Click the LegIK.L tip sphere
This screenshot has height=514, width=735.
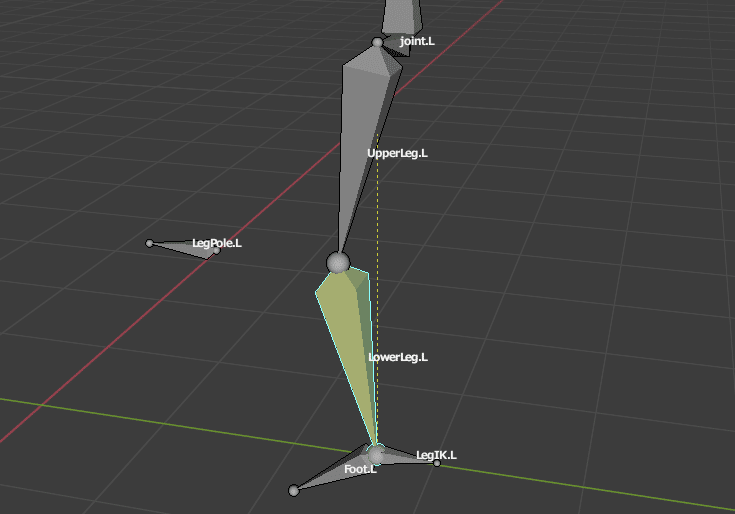(x=437, y=463)
